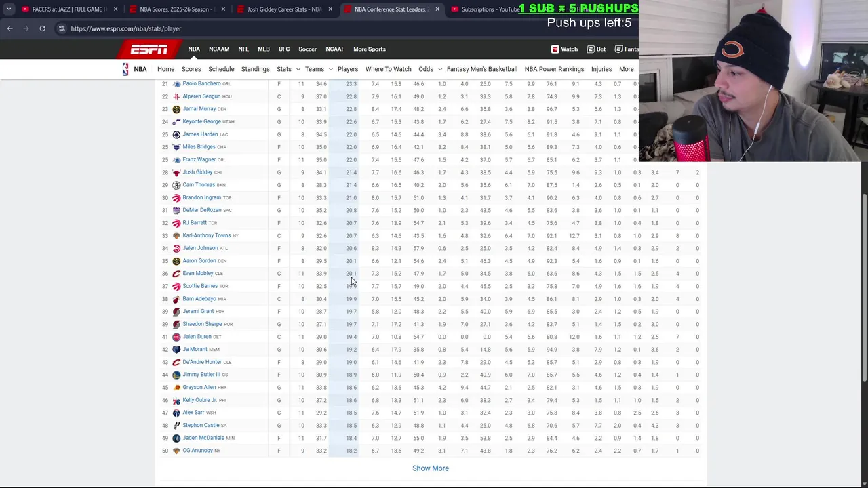Select Soccer in the ESPN top menu
This screenshot has width=868, height=488.
point(308,49)
